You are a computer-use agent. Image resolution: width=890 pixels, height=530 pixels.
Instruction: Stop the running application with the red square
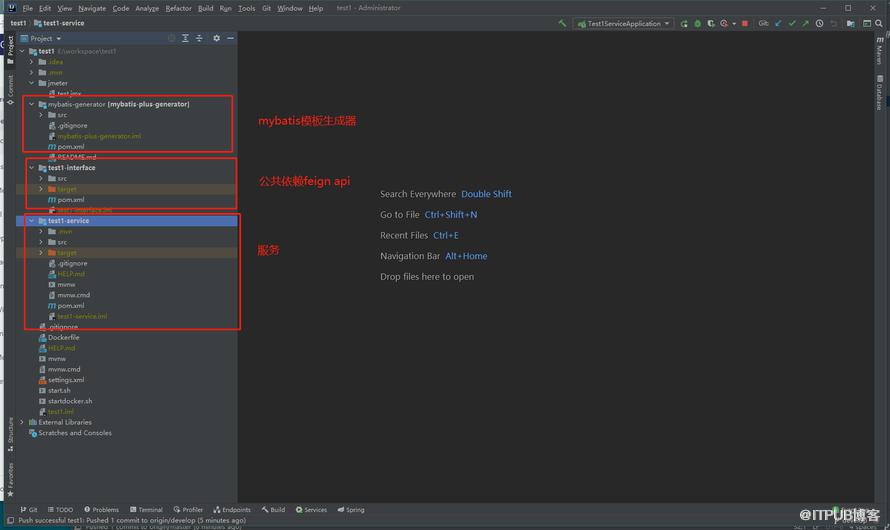(745, 23)
